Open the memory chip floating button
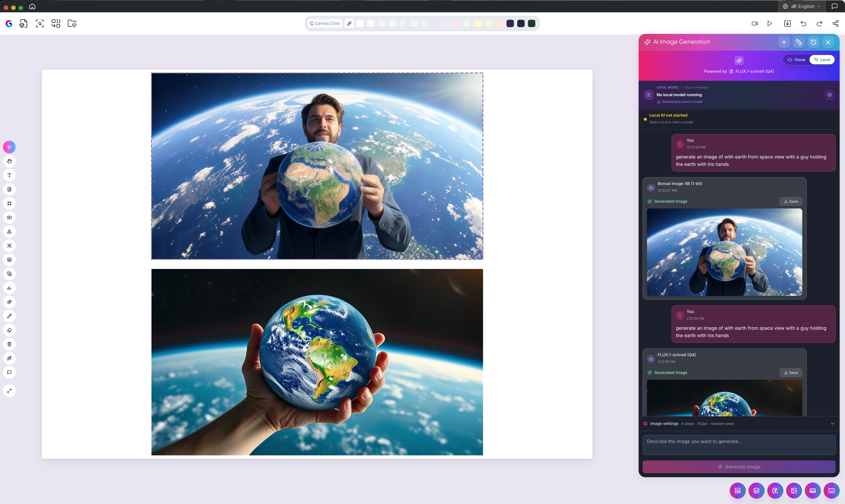 [813, 491]
